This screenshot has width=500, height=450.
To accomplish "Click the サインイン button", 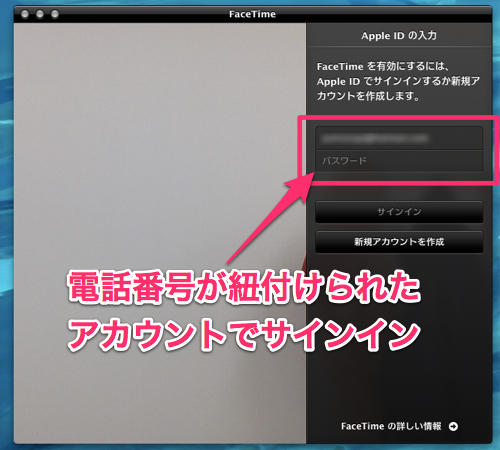I will click(x=399, y=212).
